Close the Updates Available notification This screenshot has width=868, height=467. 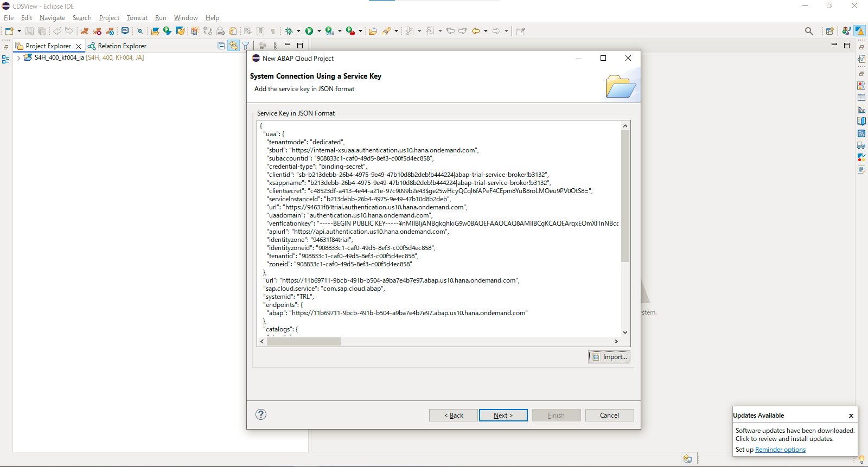coord(851,415)
